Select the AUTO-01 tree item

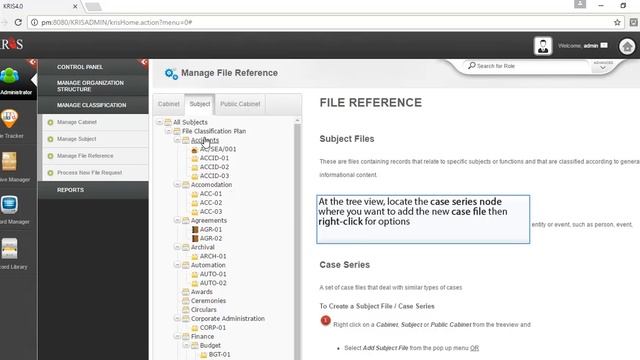click(x=213, y=274)
